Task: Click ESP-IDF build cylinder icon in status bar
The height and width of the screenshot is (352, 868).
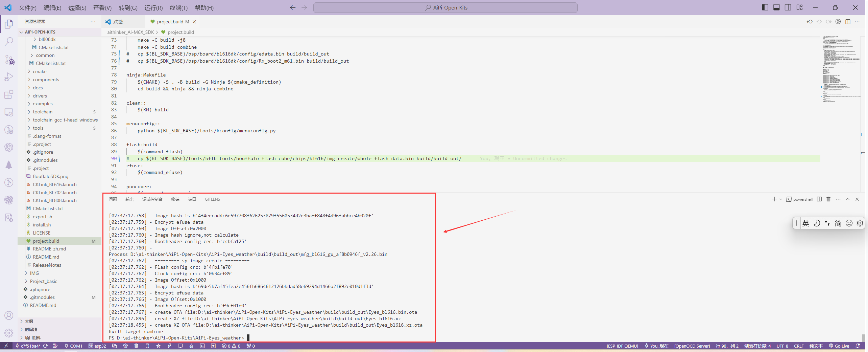Action: point(147,346)
